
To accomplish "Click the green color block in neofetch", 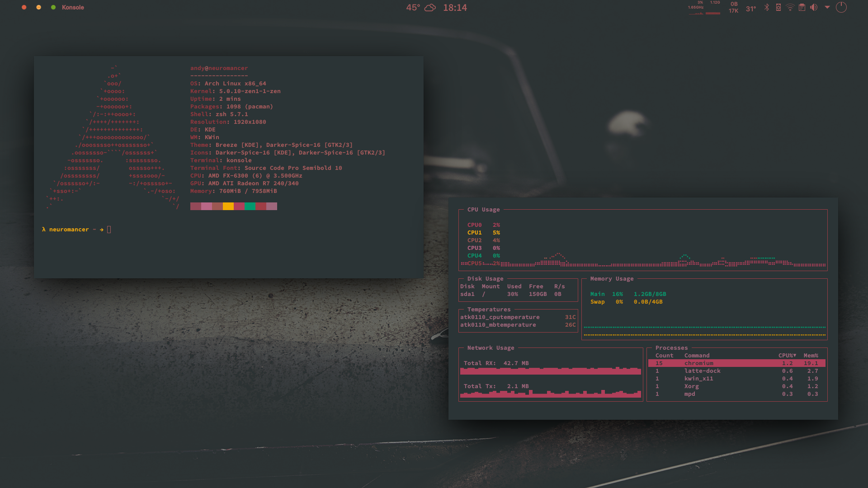I will pyautogui.click(x=250, y=206).
